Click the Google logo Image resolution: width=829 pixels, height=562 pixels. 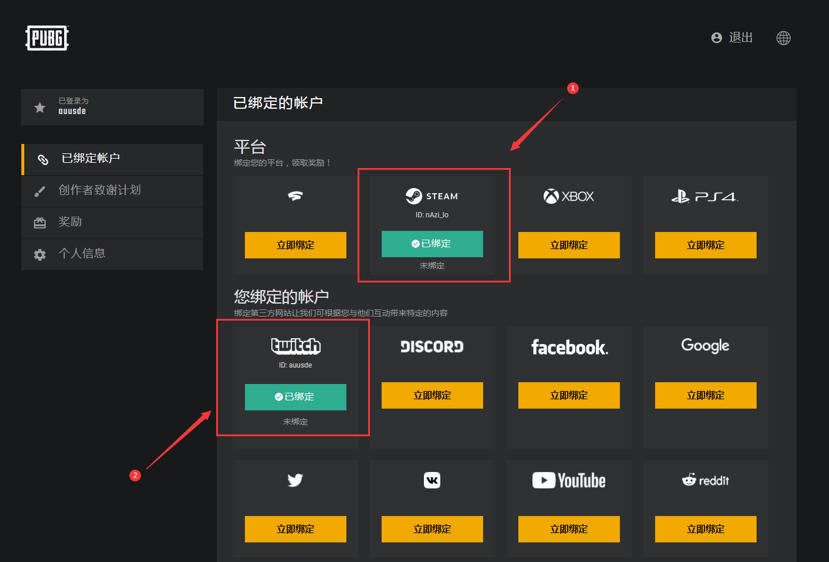tap(705, 346)
